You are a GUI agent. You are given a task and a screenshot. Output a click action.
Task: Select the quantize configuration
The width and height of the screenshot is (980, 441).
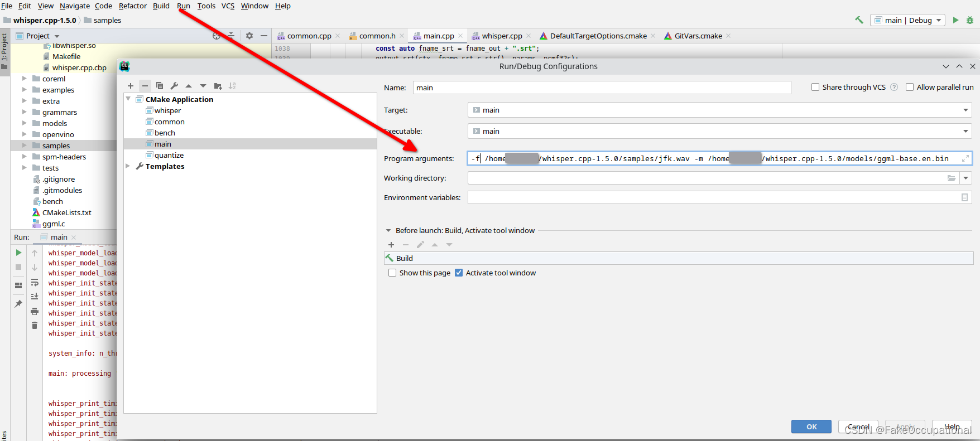[169, 155]
